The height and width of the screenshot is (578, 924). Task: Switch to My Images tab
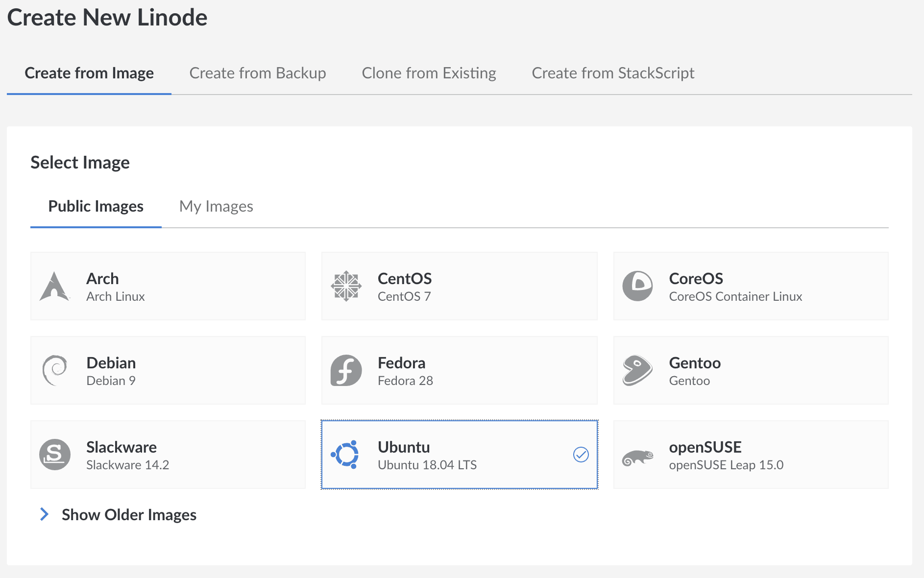tap(216, 206)
